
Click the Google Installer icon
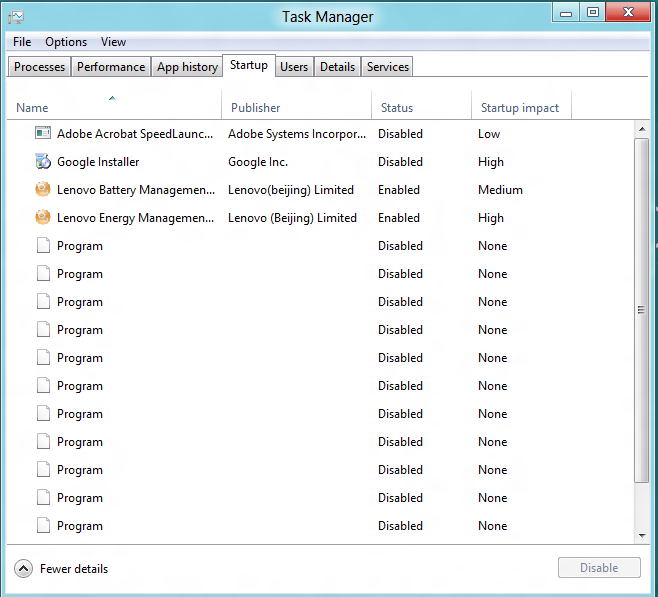click(43, 161)
